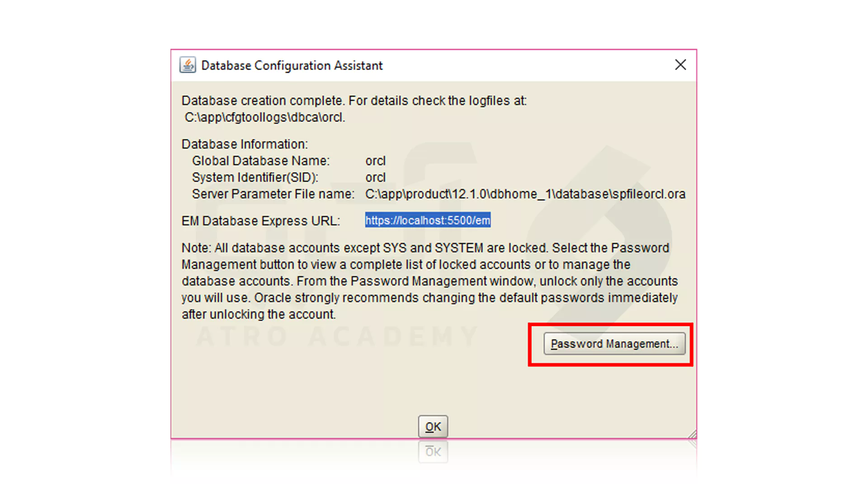Click the X to dismiss the dialog
Viewport: 868px width, 488px height.
tap(680, 65)
